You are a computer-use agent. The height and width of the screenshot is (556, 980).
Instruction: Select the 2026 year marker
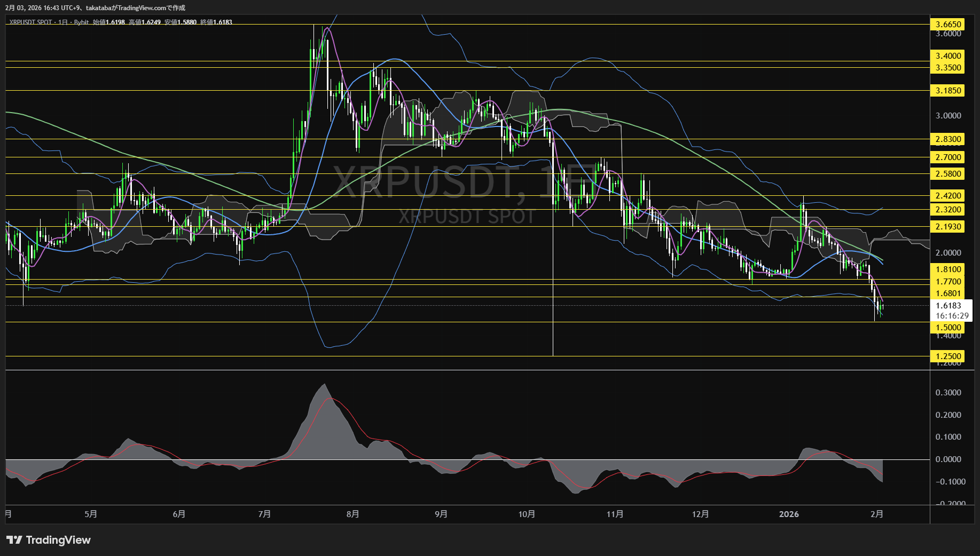[x=789, y=514]
